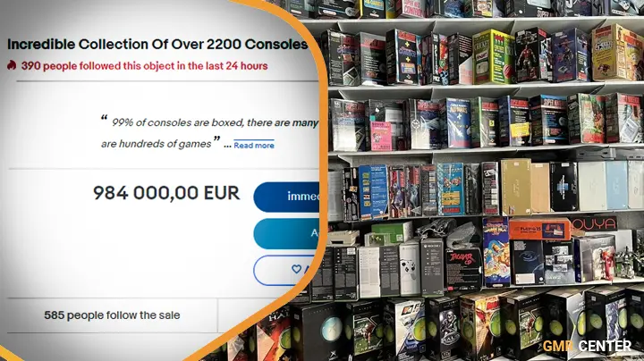Click the outlined watchlist button with heart
This screenshot has width=644, height=361.
coord(287,270)
